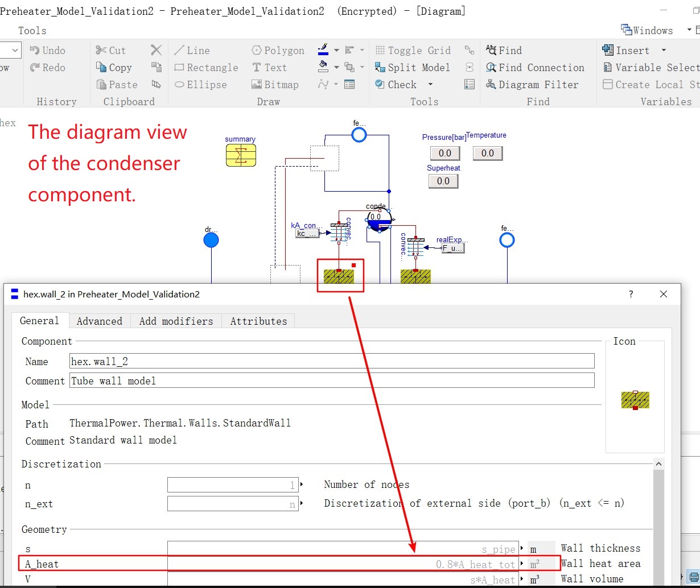Click the Delete X icon in Clipboard group
The width and height of the screenshot is (700, 588).
tap(157, 50)
